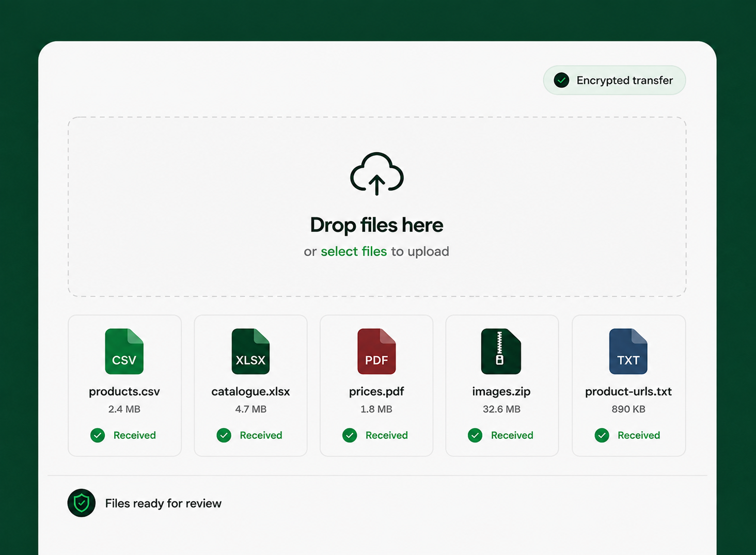The width and height of the screenshot is (756, 555).
Task: Click the CSV file icon
Action: click(x=124, y=352)
